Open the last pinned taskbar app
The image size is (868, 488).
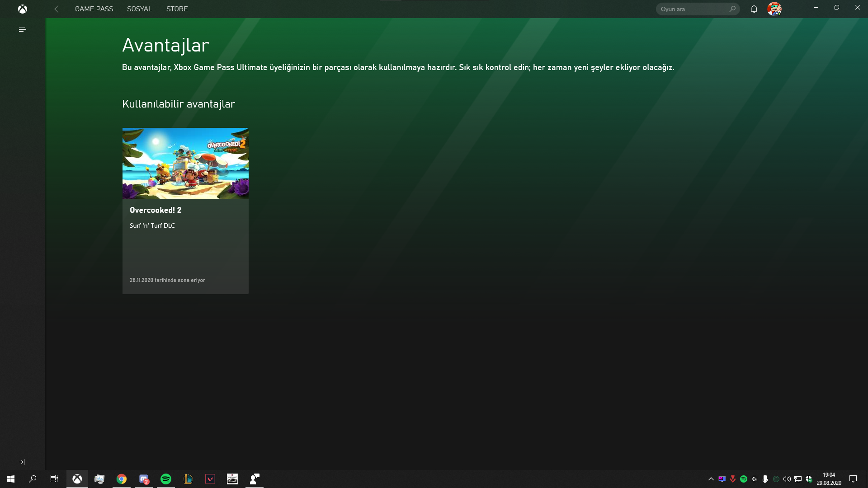[x=255, y=479]
